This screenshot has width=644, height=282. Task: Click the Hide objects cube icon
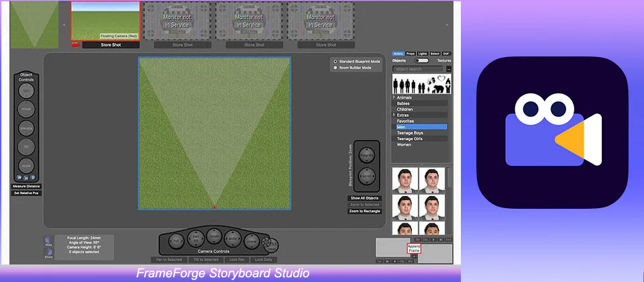pyautogui.click(x=48, y=240)
